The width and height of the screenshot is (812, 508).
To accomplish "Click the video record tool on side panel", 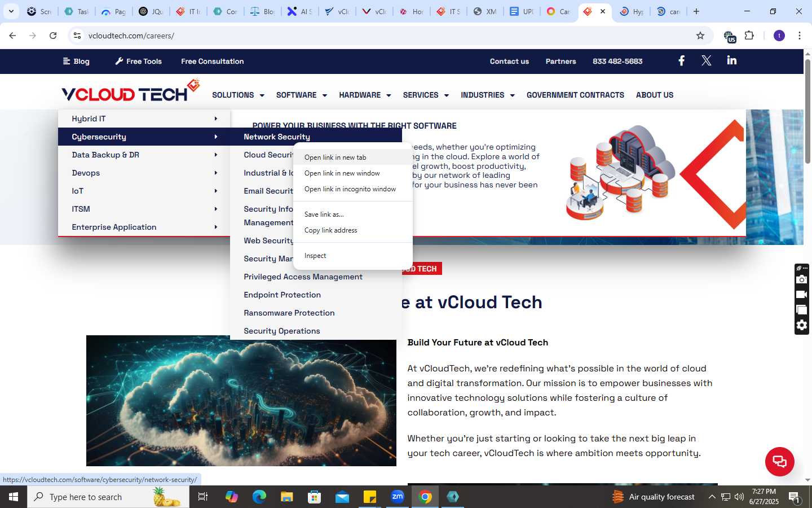I will (x=802, y=295).
